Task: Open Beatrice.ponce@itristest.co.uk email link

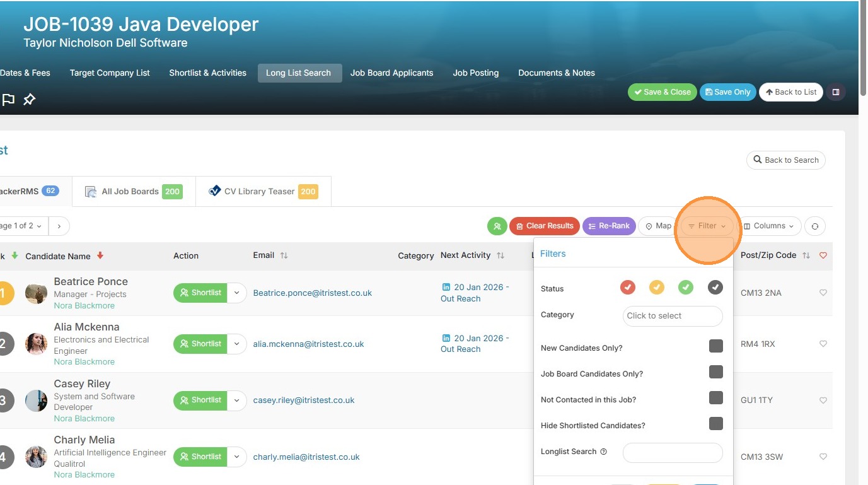Action: pos(313,293)
